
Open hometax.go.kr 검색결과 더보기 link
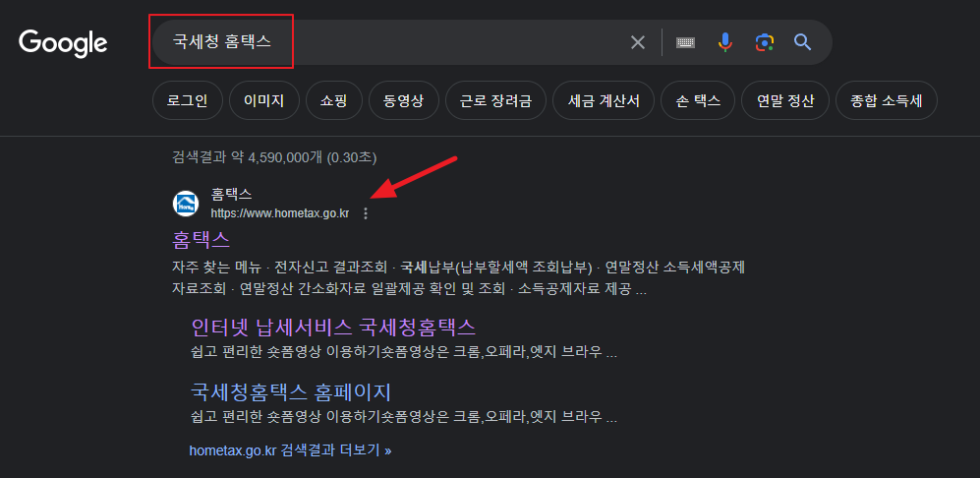click(290, 449)
